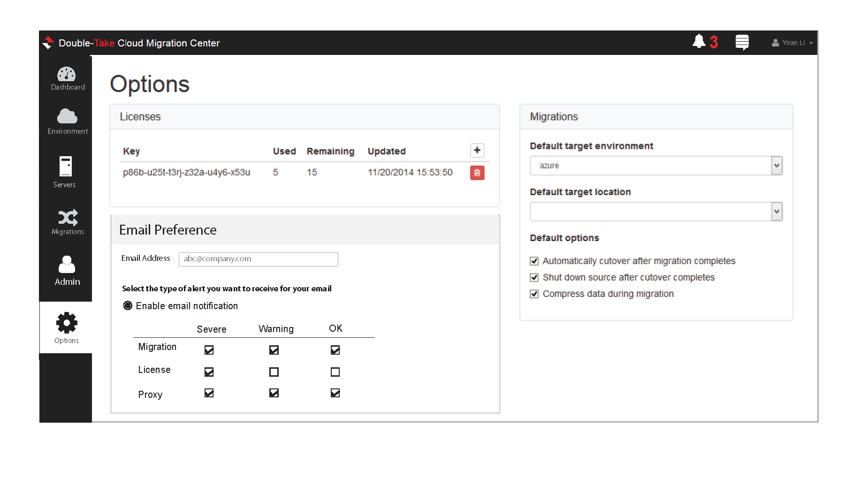Click the Warning column heading
Viewport: 868px width, 486px height.
[x=276, y=329]
